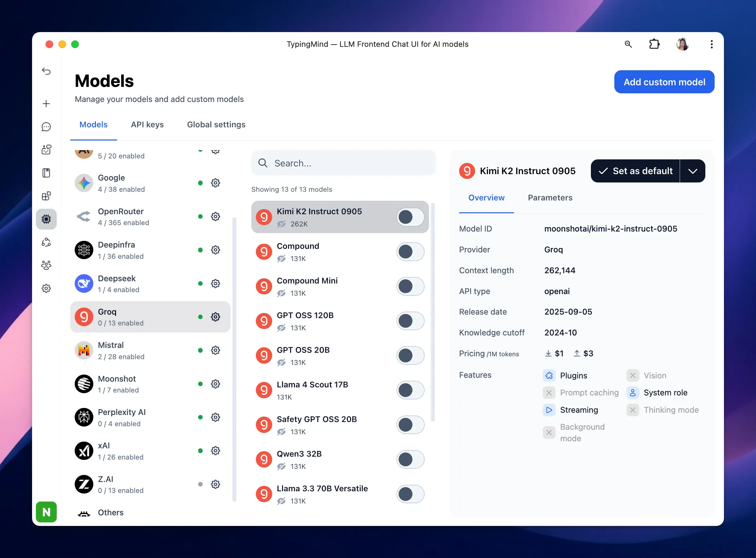Viewport: 756px width, 558px height.
Task: Select the Google provider row
Action: point(150,183)
